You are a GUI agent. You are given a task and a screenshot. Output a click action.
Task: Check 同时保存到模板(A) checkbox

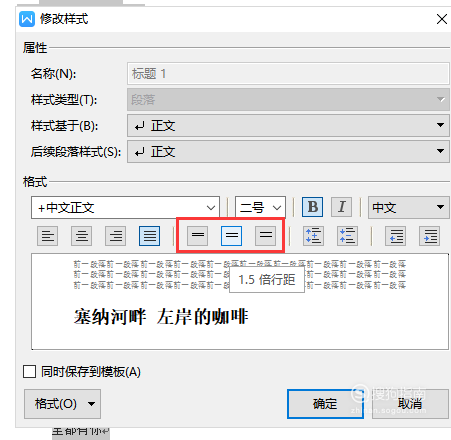pos(29,371)
